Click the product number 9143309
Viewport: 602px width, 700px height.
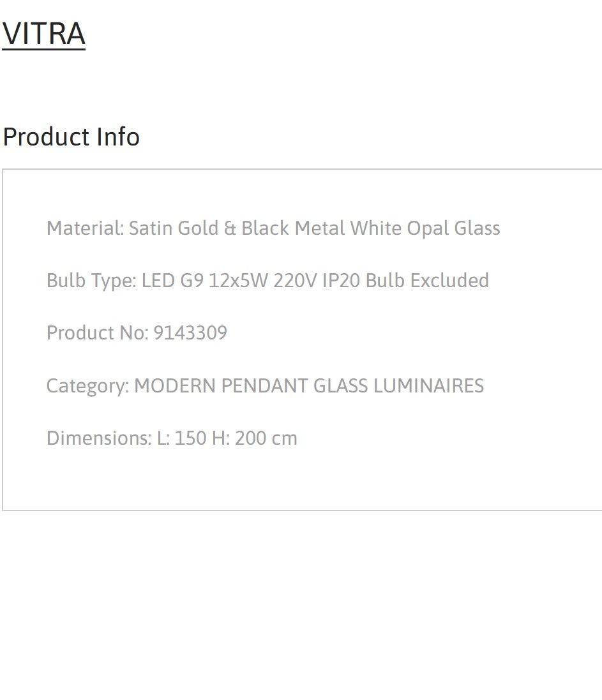click(190, 333)
